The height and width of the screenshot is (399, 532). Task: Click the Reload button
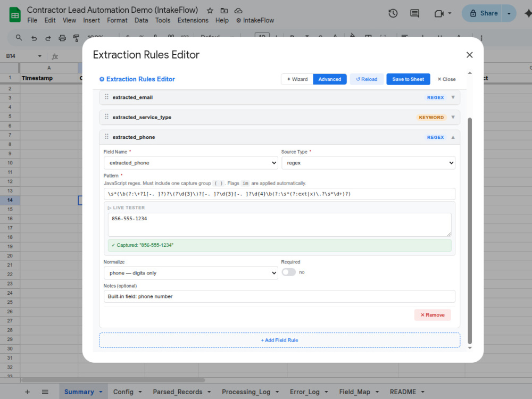pos(367,79)
